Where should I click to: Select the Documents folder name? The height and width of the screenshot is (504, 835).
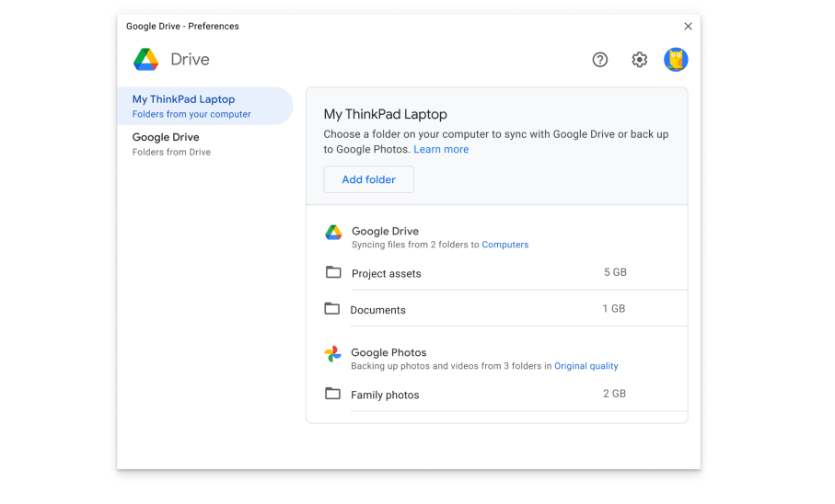point(377,311)
